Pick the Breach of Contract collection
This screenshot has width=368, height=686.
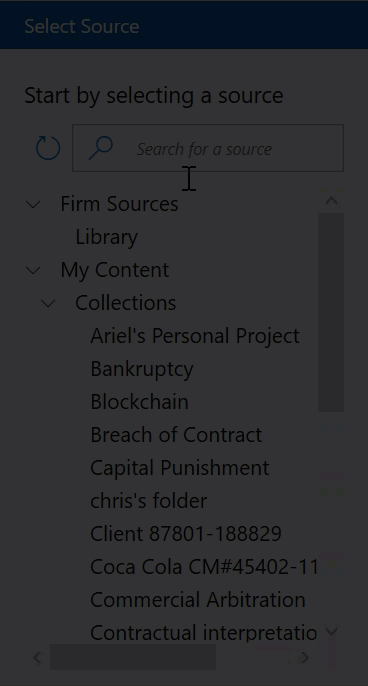point(176,435)
